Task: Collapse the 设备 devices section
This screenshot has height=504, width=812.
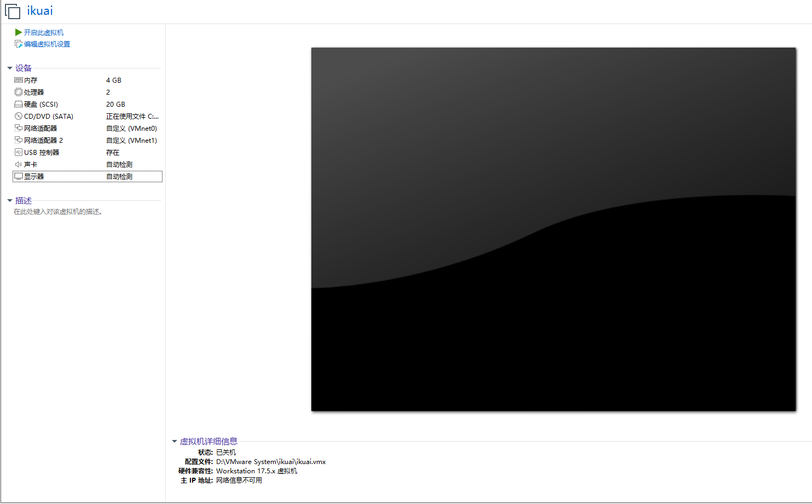Action: [x=10, y=68]
